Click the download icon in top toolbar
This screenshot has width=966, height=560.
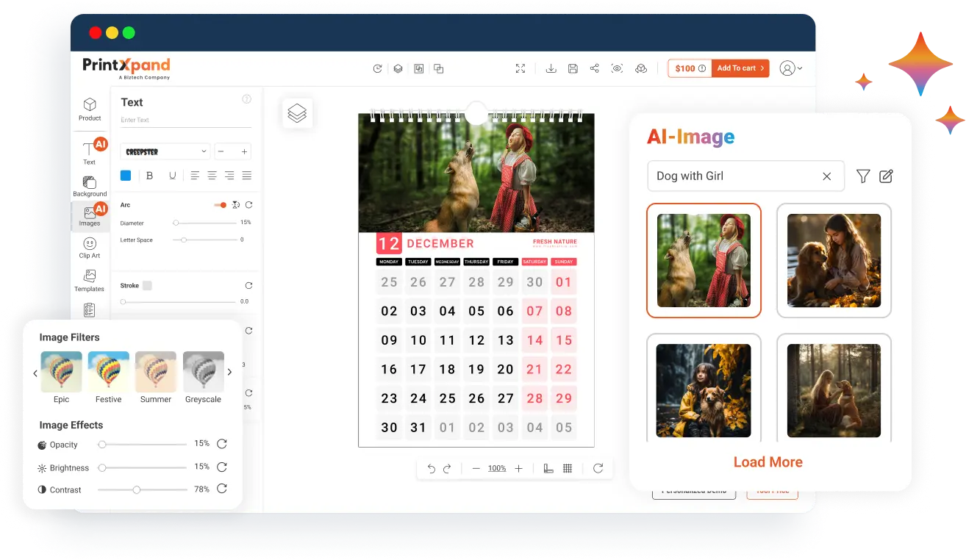[551, 68]
